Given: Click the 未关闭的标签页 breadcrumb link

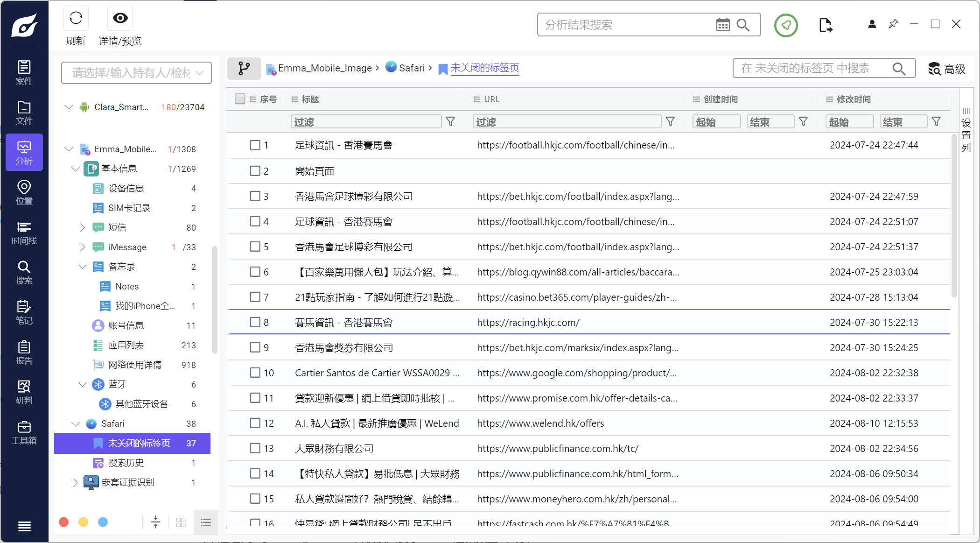Looking at the screenshot, I should [485, 68].
